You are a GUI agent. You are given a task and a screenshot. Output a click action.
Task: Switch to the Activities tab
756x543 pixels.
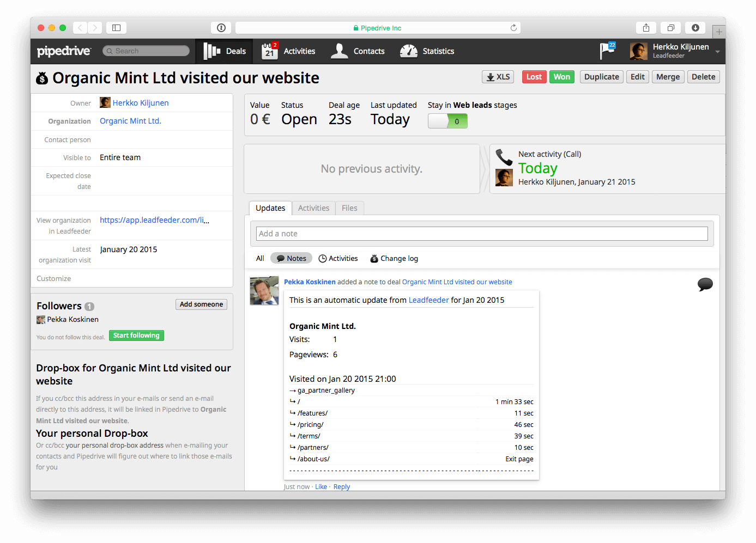click(313, 208)
